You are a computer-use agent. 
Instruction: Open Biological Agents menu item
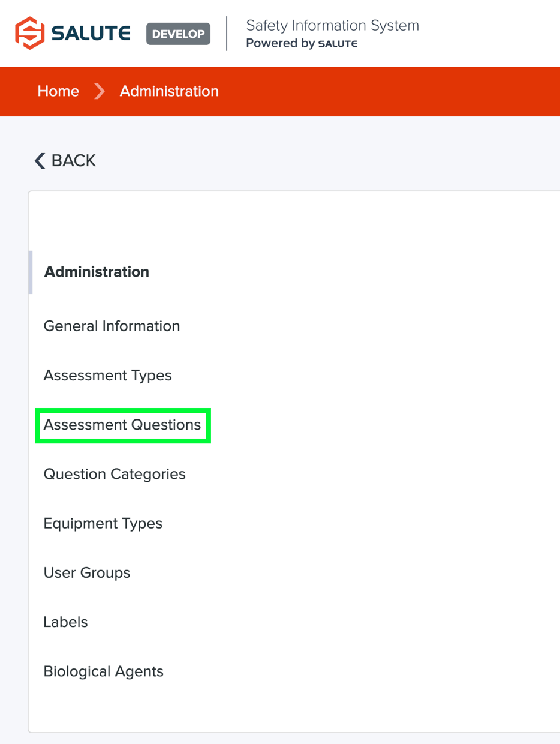[x=104, y=671]
